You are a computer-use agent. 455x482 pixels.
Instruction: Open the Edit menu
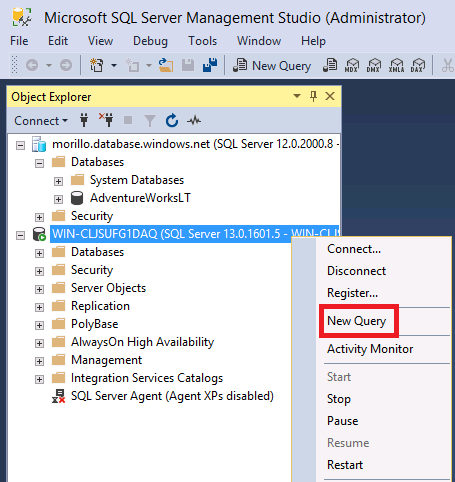[58, 41]
